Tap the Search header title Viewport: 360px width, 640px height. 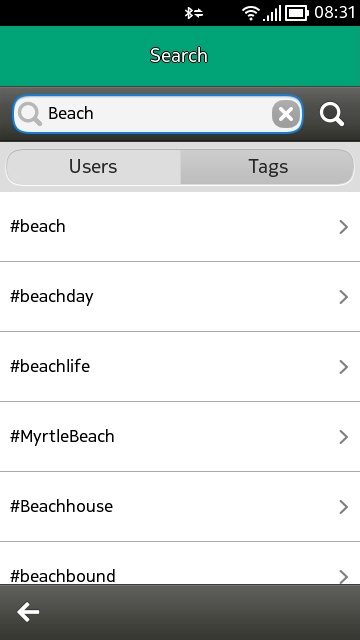point(179,56)
